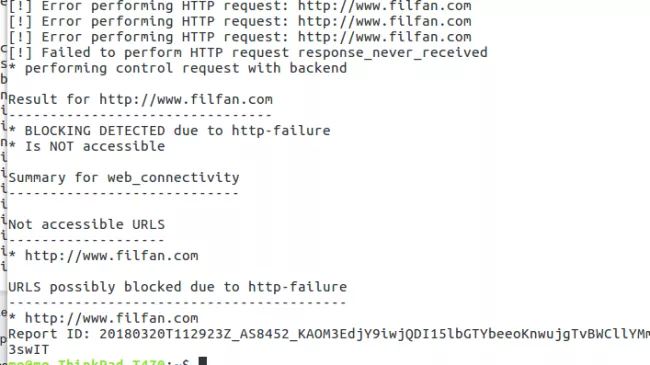Click the 'Is NOT accessible' line
Screen dimensions: 650x365
87,146
